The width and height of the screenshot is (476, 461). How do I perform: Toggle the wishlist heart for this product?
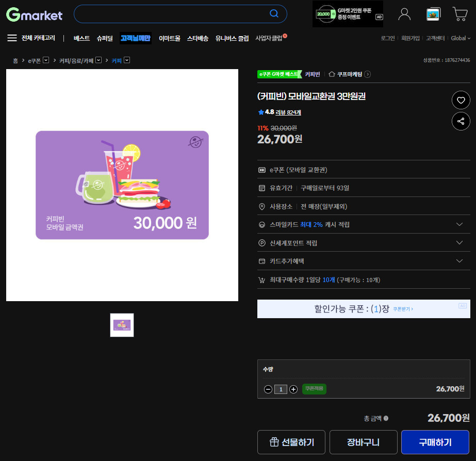tap(461, 100)
